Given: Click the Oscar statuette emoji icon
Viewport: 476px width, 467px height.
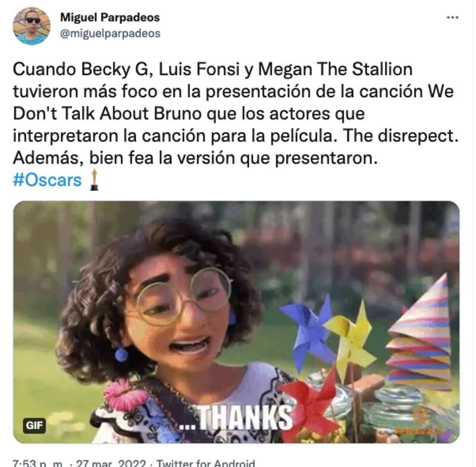Looking at the screenshot, I should click(x=95, y=180).
